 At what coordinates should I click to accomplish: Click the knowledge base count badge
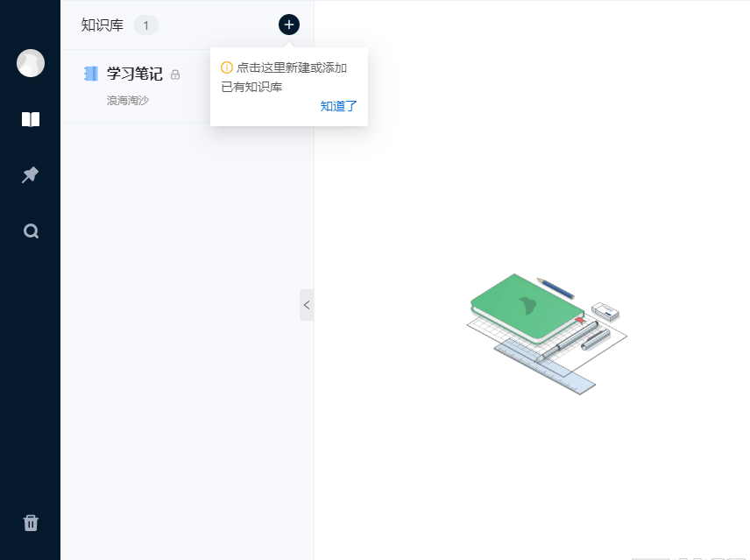tap(146, 25)
